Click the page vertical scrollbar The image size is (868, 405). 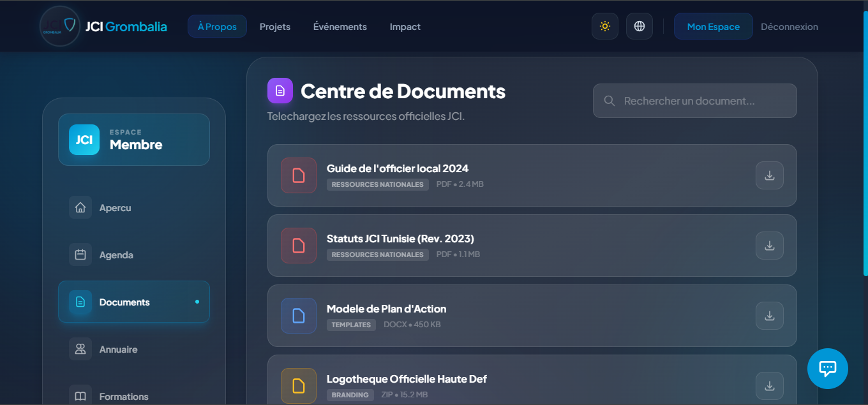(865, 144)
